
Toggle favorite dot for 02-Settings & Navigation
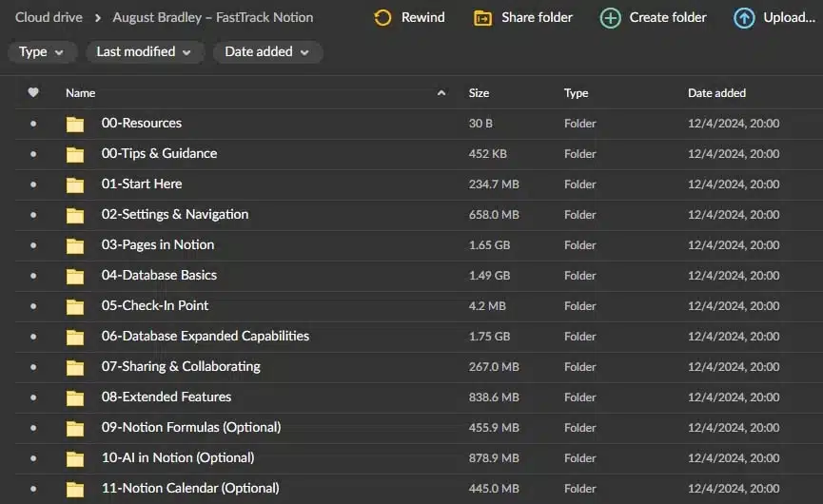point(33,215)
